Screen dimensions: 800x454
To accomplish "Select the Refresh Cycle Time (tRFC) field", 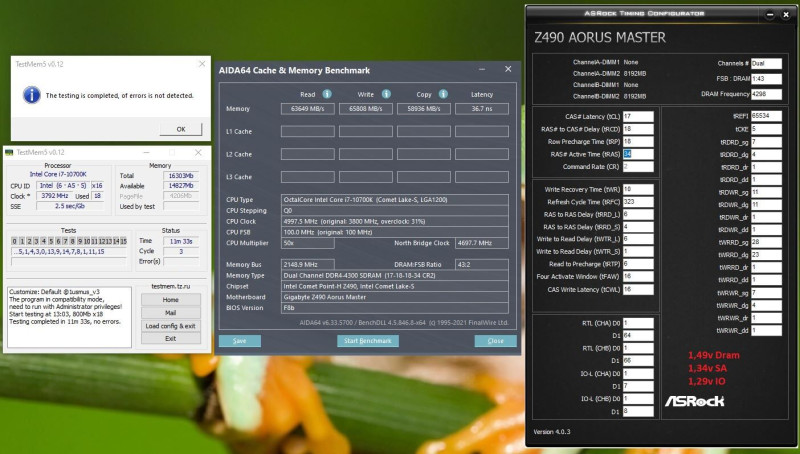I will click(x=638, y=201).
